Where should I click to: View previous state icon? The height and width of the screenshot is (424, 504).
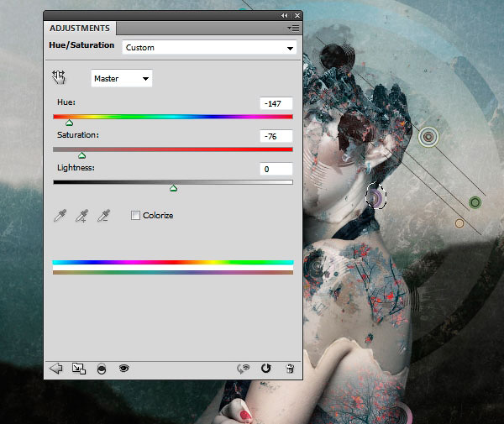pos(244,369)
